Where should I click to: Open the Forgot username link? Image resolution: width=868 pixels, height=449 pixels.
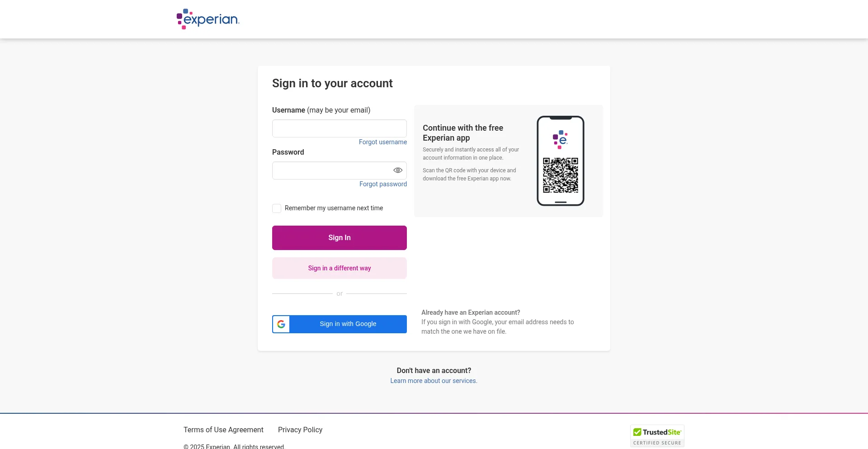point(382,142)
